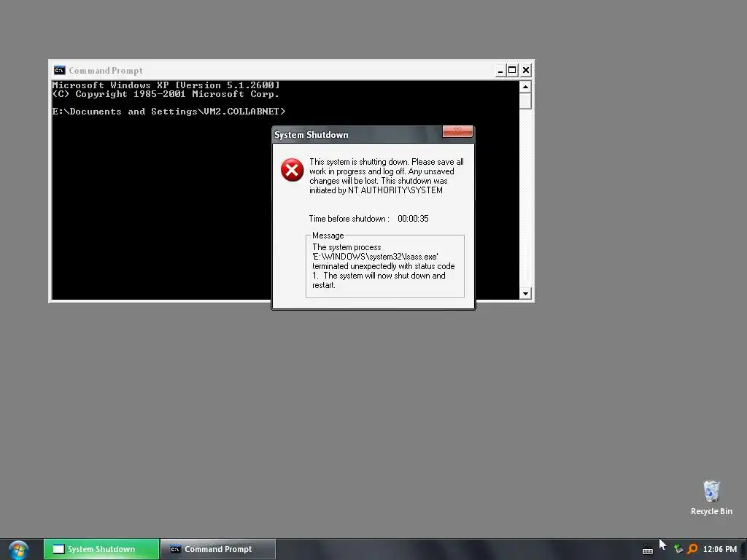The height and width of the screenshot is (560, 747).
Task: Click the console icon on the Command Prompt taskbar button
Action: pos(175,549)
